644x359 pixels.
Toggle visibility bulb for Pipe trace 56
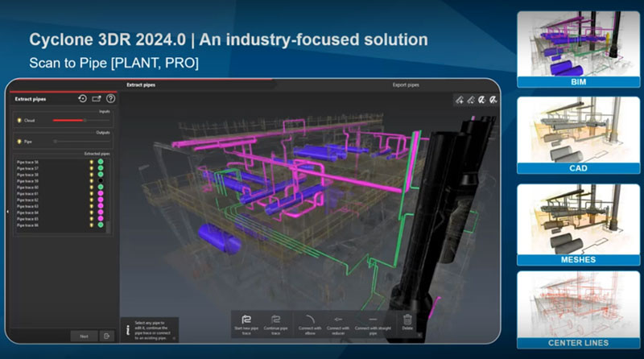(92, 163)
